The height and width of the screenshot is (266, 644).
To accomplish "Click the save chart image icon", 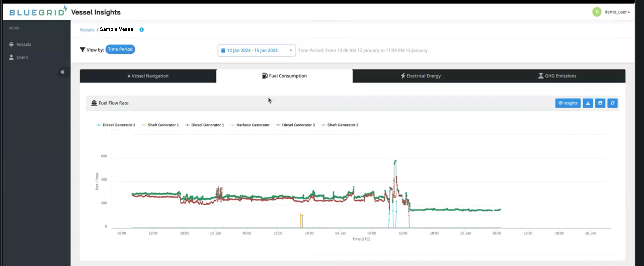I will 600,103.
